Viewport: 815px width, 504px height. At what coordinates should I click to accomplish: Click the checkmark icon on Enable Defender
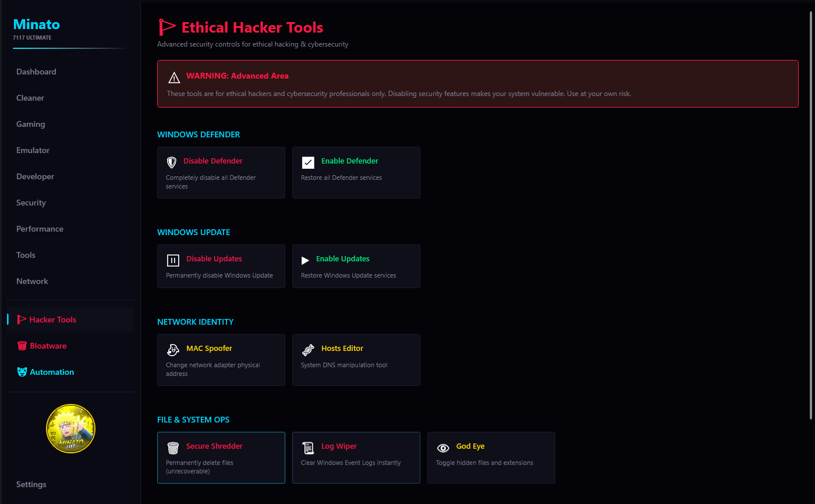coord(308,162)
